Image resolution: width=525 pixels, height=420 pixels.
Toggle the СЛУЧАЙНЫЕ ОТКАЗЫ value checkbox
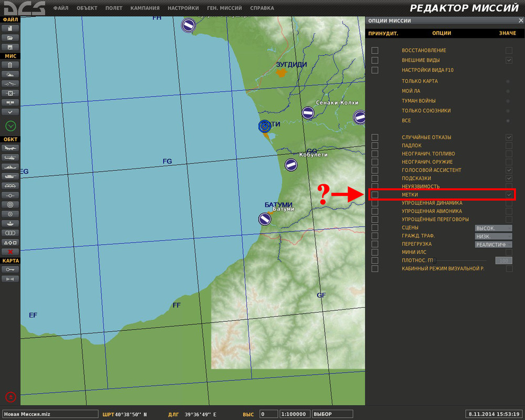[x=509, y=138]
